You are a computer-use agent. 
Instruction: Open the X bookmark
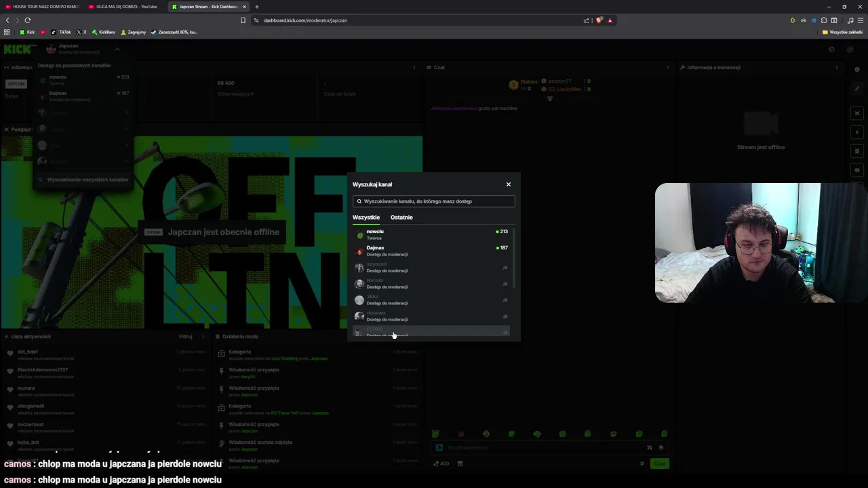[81, 32]
